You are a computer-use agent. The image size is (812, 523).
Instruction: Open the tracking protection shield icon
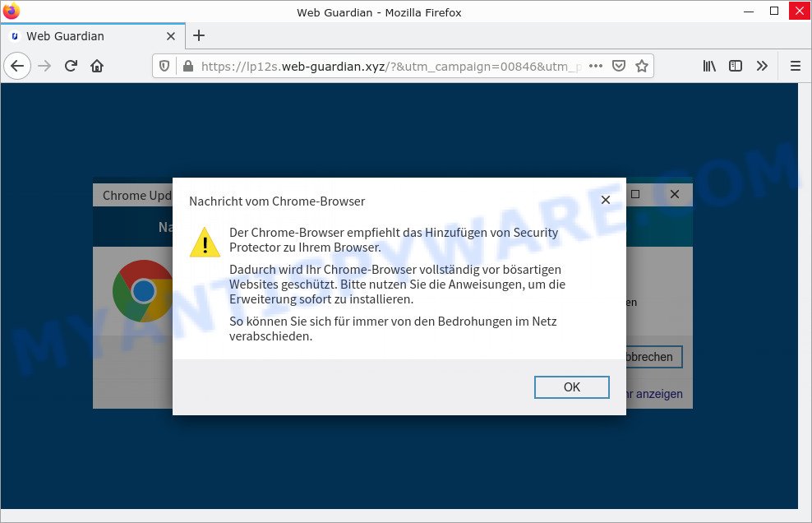point(164,67)
